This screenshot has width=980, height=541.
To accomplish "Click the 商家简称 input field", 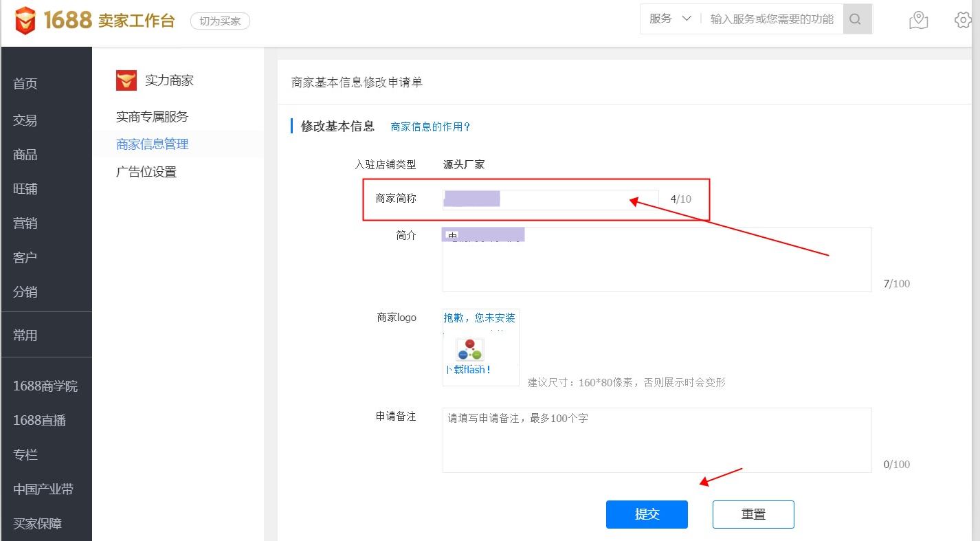I will click(x=550, y=199).
